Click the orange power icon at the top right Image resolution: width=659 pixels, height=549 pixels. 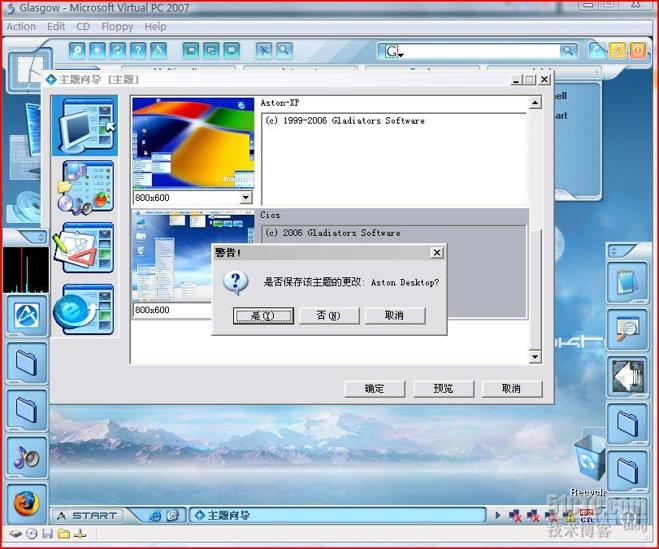click(638, 51)
